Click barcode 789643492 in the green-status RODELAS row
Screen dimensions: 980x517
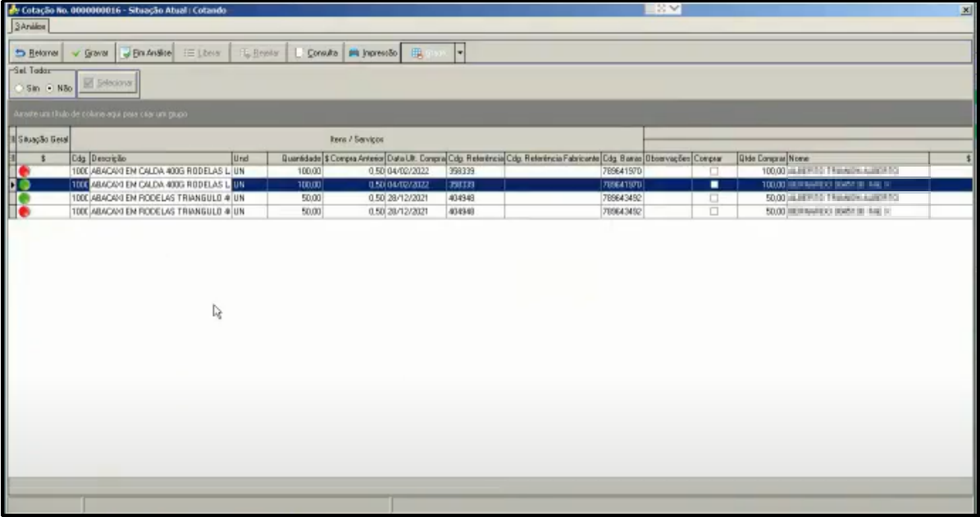pyautogui.click(x=622, y=198)
